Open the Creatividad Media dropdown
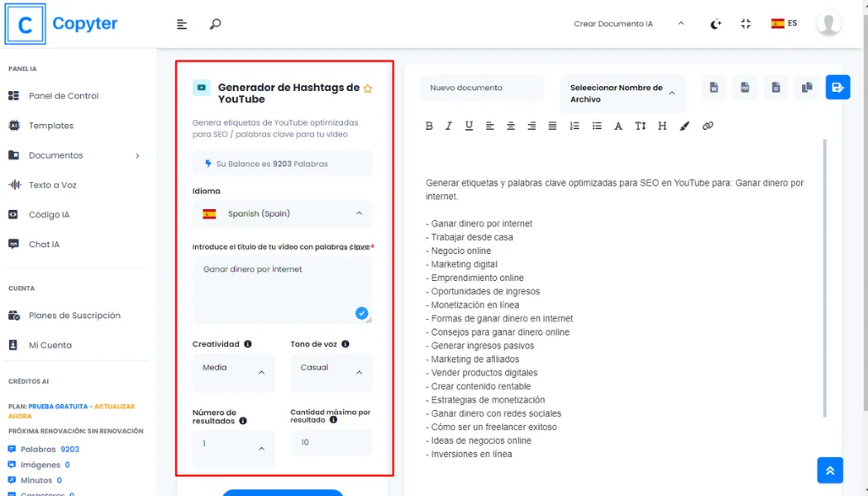This screenshot has width=868, height=496. click(234, 373)
